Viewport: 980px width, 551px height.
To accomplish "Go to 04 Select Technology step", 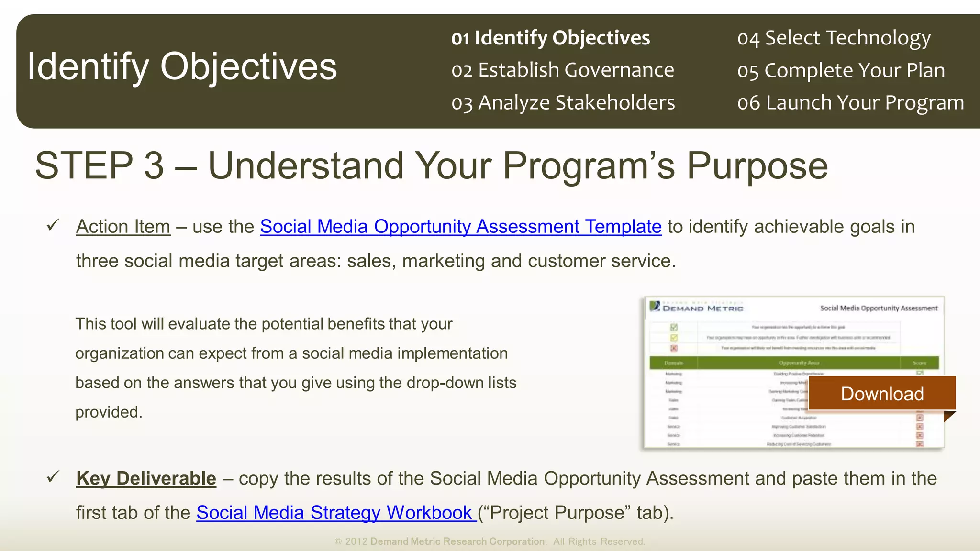I will coord(834,38).
